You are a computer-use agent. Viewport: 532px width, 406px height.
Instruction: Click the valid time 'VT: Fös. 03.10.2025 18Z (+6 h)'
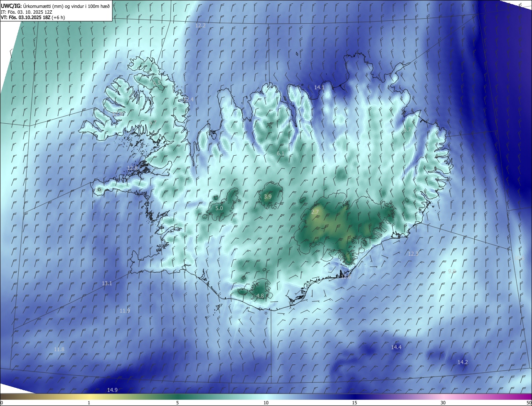pos(33,17)
